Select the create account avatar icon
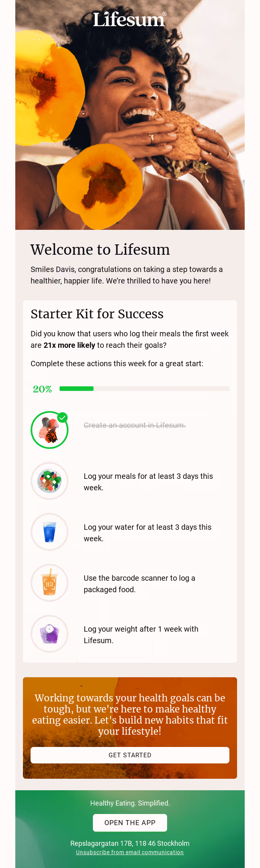 49,430
